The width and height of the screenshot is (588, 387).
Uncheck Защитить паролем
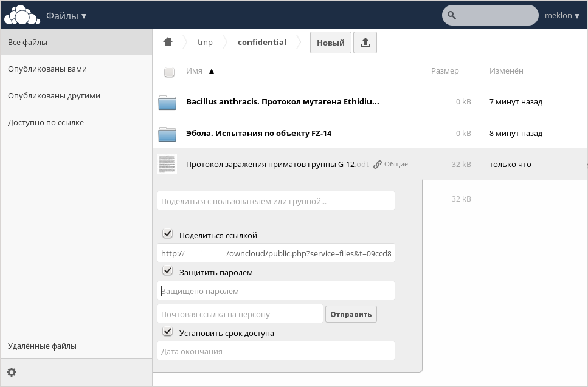[167, 270]
